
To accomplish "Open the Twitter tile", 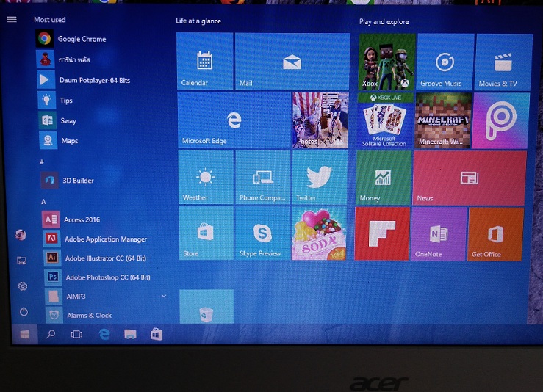I will coord(320,178).
